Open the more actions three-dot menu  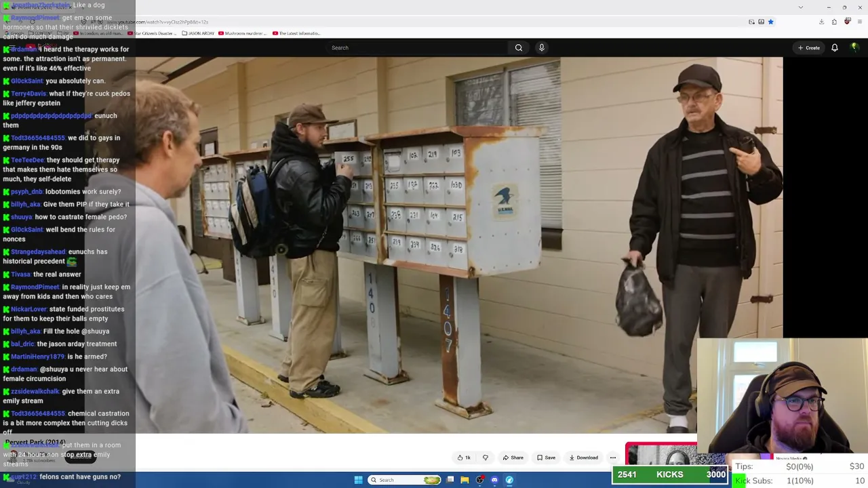613,457
